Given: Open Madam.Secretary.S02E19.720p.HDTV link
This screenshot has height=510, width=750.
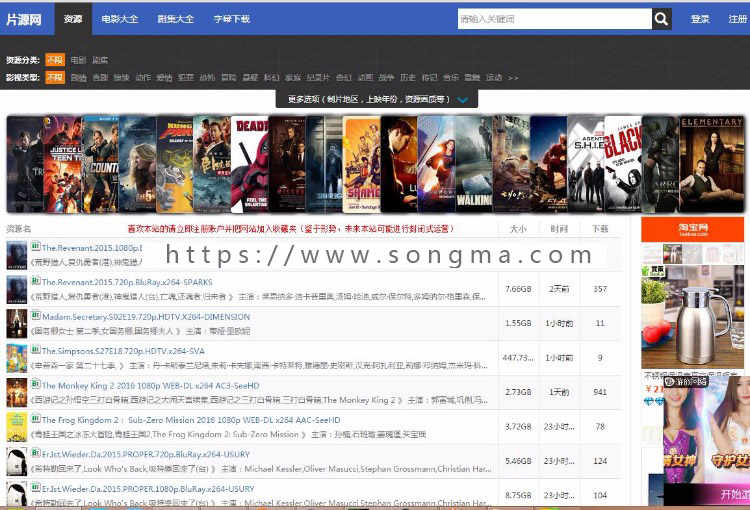Looking at the screenshot, I should (146, 317).
